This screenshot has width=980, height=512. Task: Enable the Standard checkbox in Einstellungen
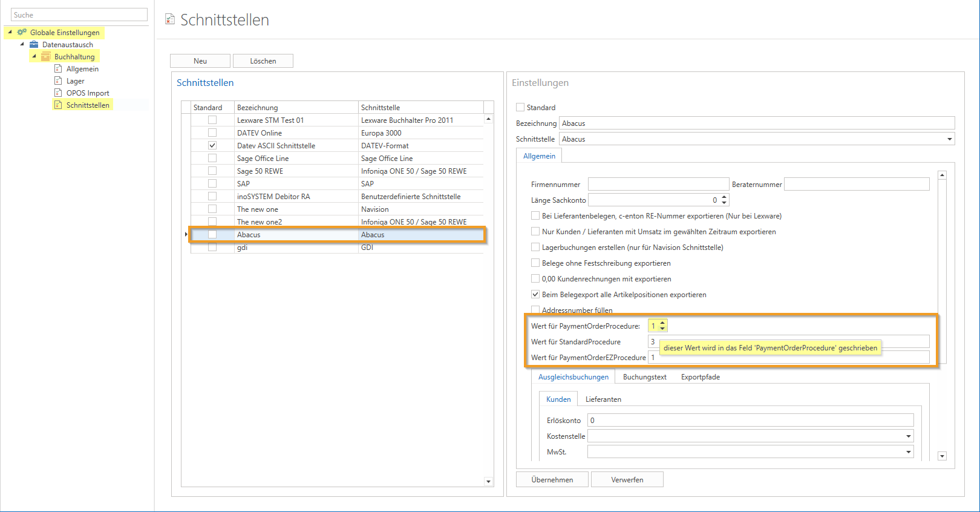click(520, 107)
